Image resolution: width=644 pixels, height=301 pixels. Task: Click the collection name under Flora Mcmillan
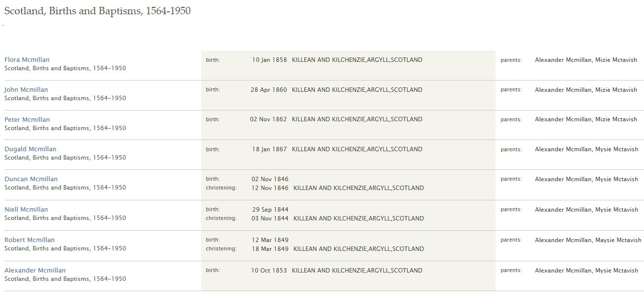point(65,68)
